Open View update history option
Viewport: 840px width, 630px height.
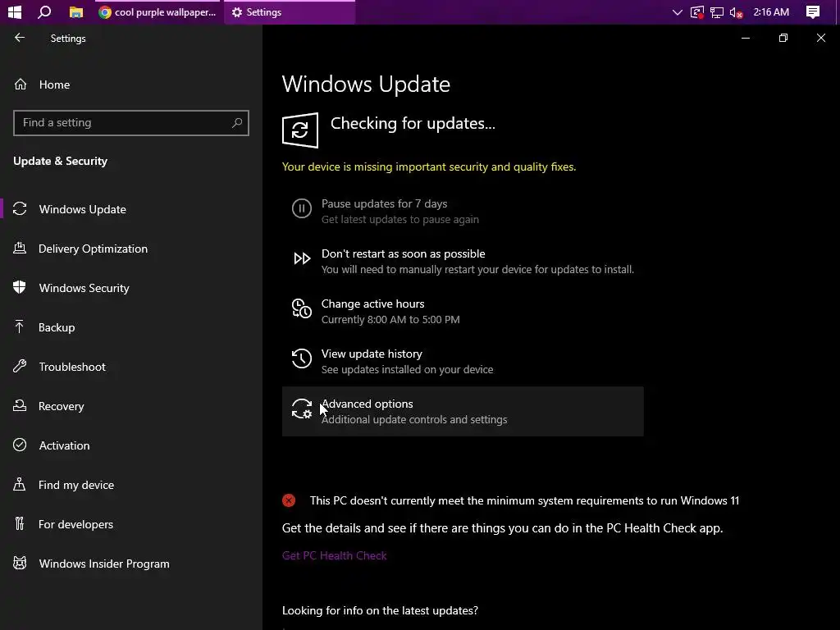coord(372,354)
